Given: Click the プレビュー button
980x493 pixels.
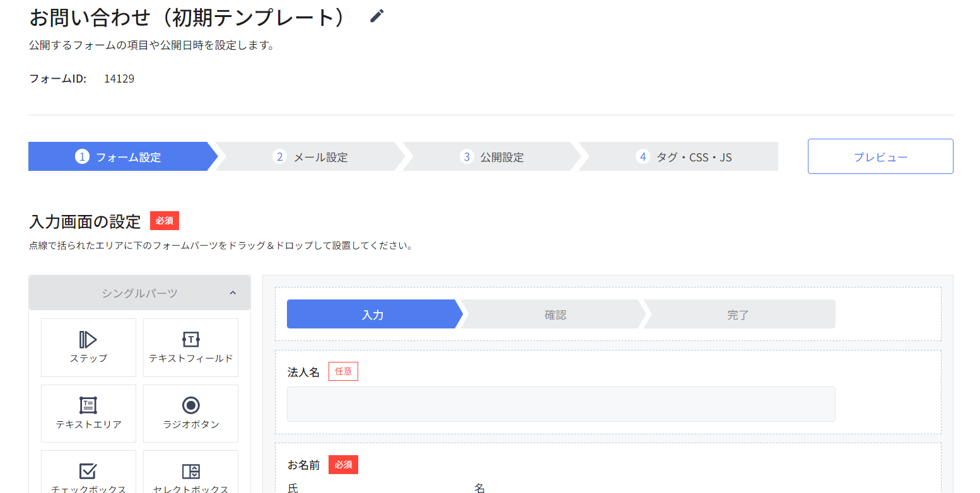Looking at the screenshot, I should pyautogui.click(x=880, y=157).
